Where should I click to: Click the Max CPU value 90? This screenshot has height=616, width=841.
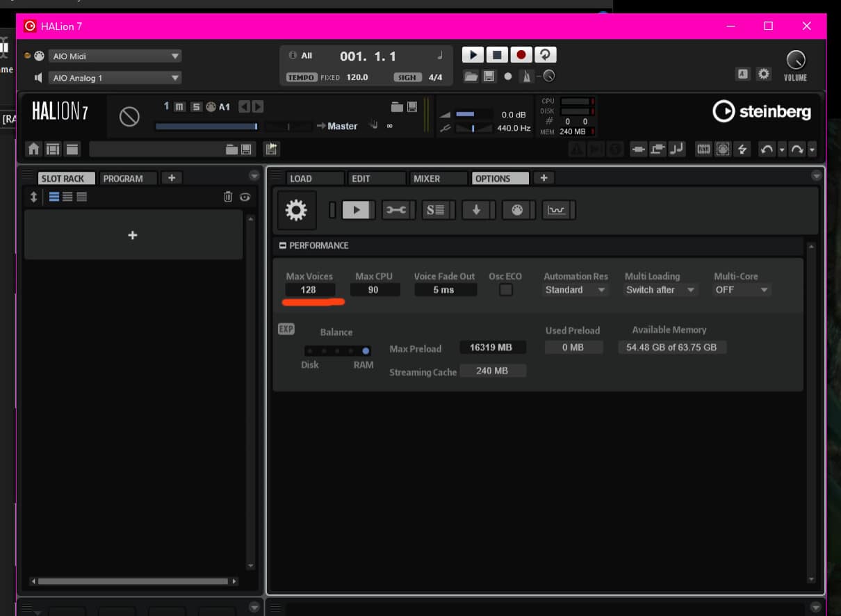(375, 290)
